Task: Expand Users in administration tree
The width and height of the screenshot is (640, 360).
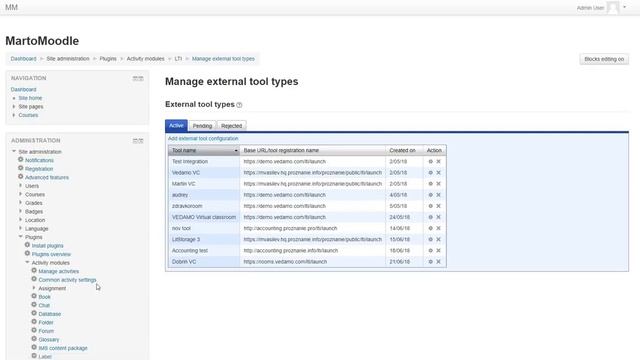Action: 20,186
